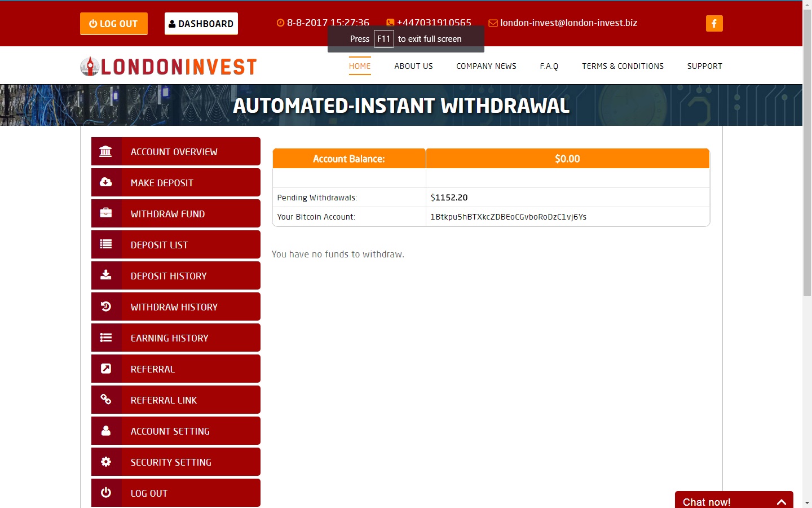Click the scrollbar up arrow

807,5
